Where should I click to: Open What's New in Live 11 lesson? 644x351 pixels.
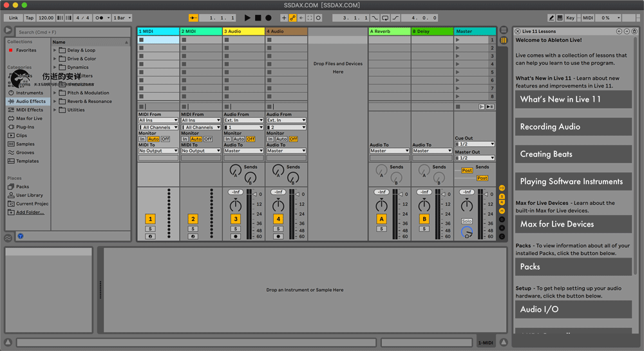tap(573, 99)
